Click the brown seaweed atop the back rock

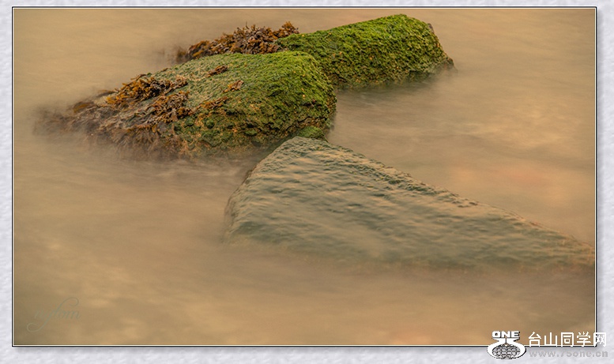pyautogui.click(x=241, y=39)
